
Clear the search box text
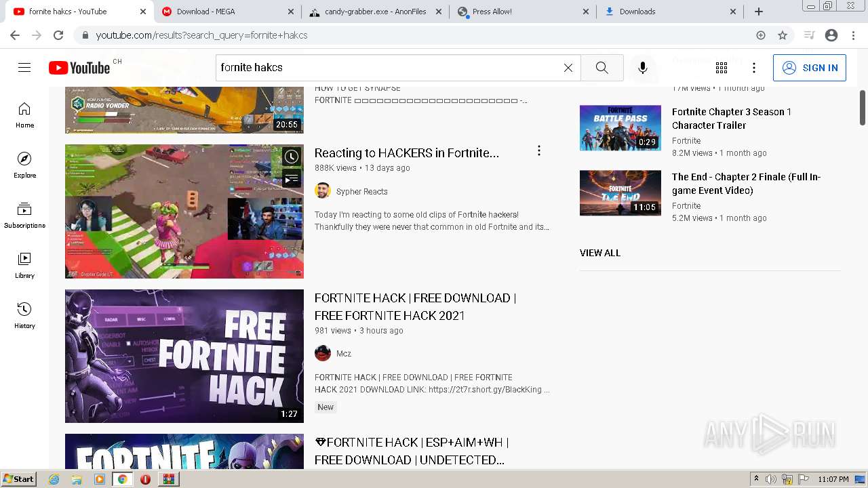coord(568,68)
